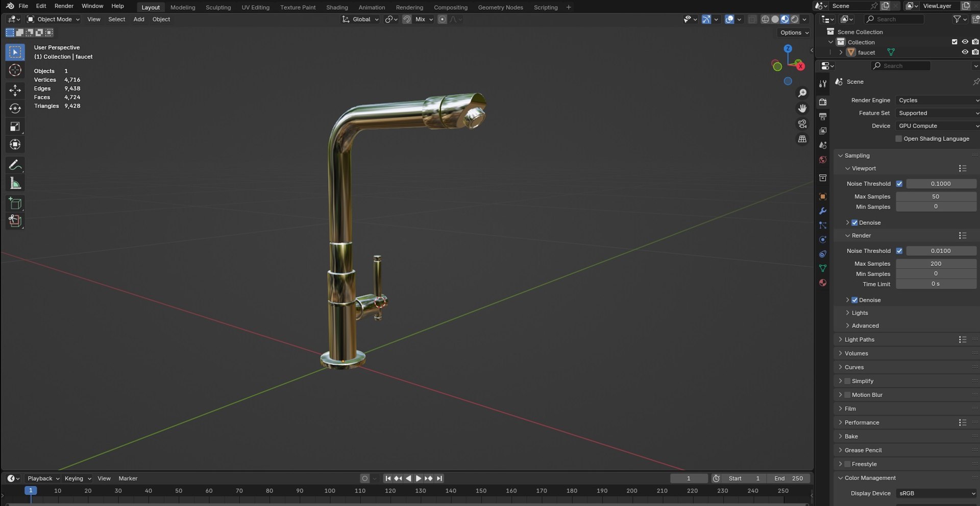
Task: Switch to the Shading workspace tab
Action: tap(337, 7)
